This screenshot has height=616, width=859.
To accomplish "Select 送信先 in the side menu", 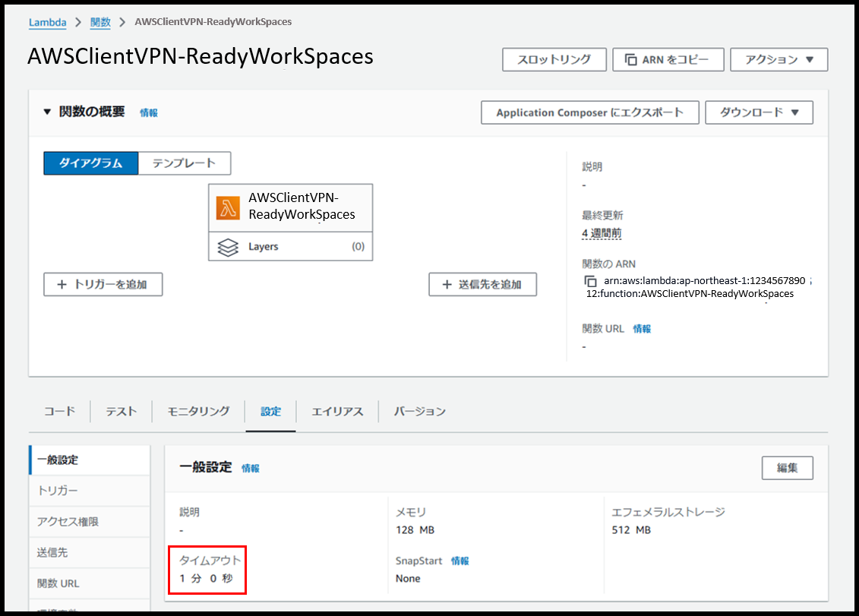I will pos(90,552).
